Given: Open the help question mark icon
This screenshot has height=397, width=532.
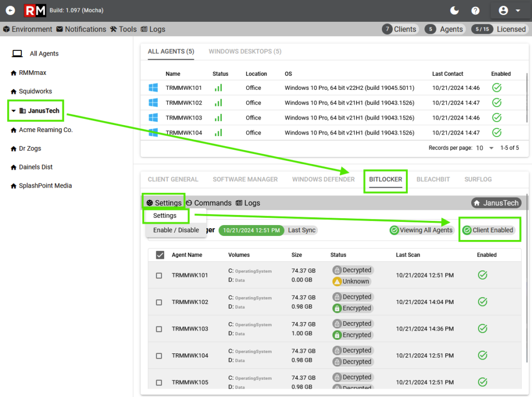Looking at the screenshot, I should [475, 10].
